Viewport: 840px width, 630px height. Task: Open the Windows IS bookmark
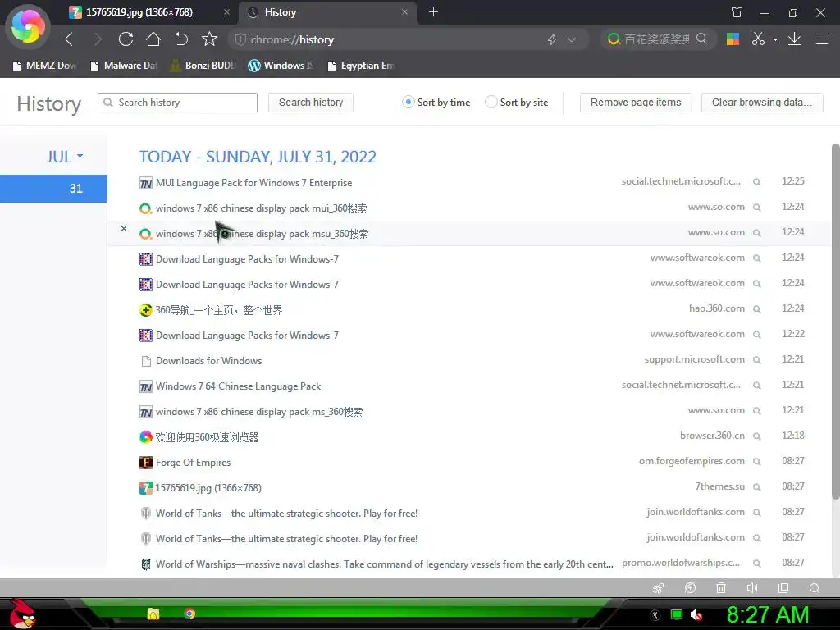tap(281, 66)
